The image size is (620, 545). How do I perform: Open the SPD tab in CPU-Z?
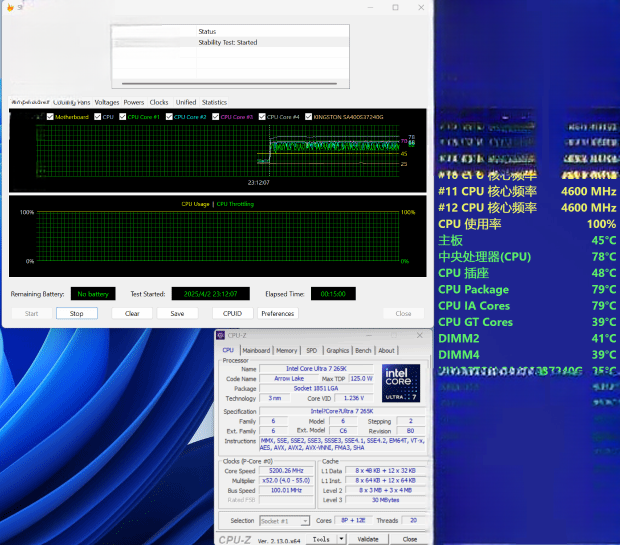click(x=312, y=350)
